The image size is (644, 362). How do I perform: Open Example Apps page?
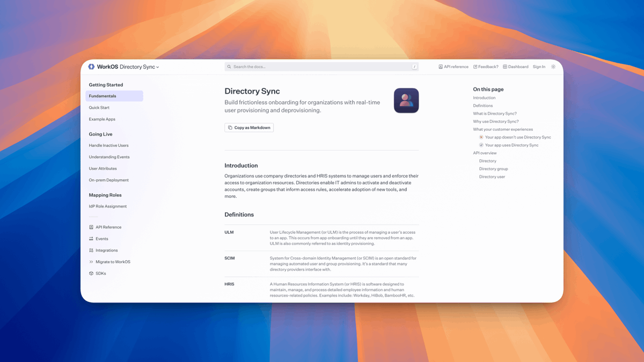(102, 119)
